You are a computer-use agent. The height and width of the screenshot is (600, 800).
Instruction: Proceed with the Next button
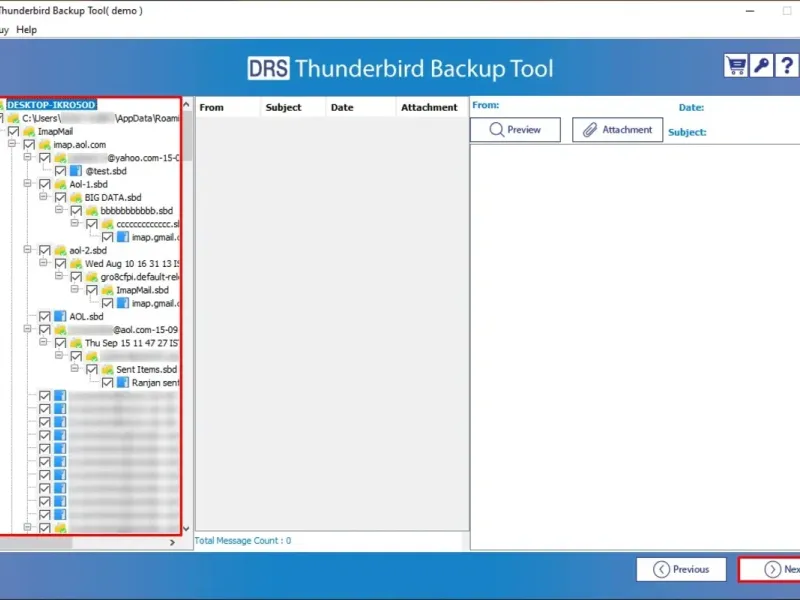tap(770, 569)
